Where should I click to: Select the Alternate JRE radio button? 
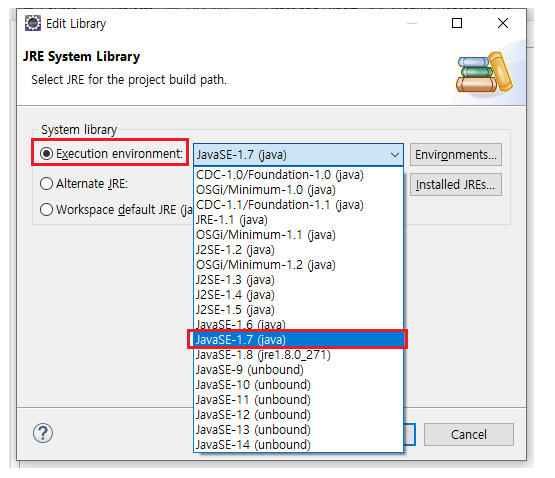coord(46,184)
